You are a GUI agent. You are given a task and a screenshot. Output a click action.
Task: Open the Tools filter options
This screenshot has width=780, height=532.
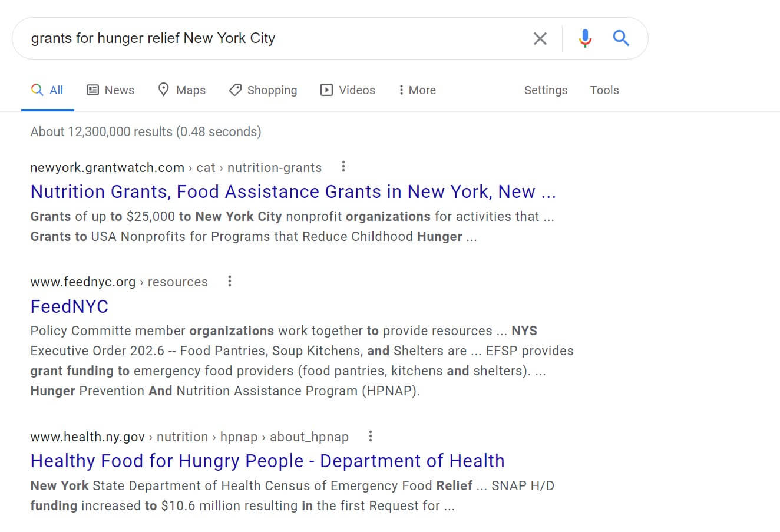tap(604, 90)
